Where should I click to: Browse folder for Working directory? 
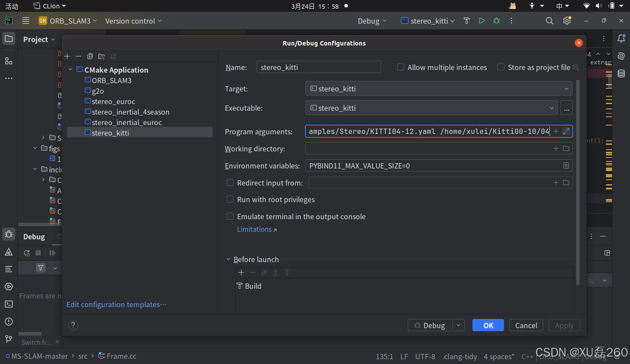point(566,149)
